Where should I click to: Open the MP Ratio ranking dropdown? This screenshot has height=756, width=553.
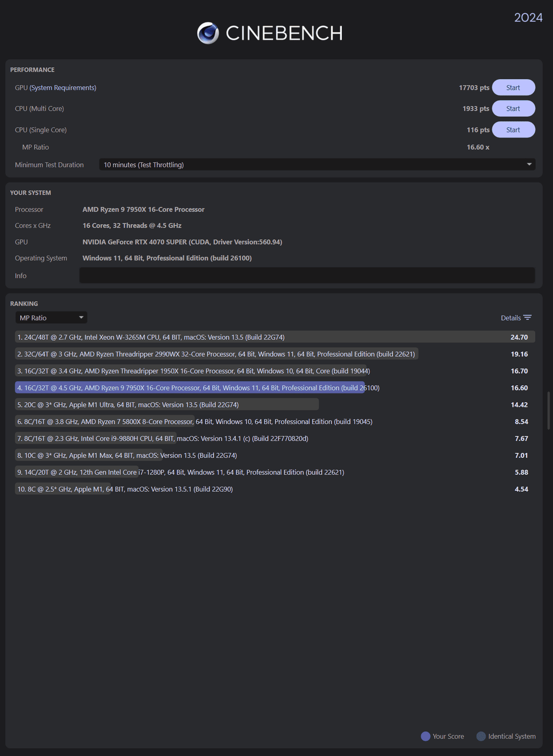pos(51,318)
